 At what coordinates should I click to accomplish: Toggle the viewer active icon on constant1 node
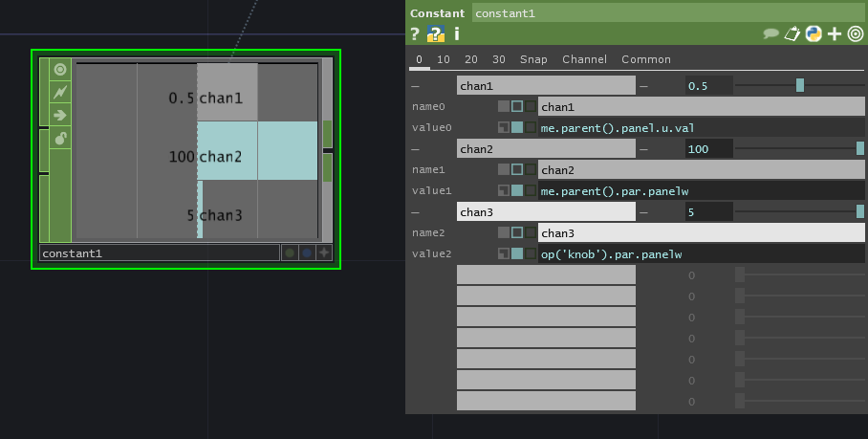(60, 69)
